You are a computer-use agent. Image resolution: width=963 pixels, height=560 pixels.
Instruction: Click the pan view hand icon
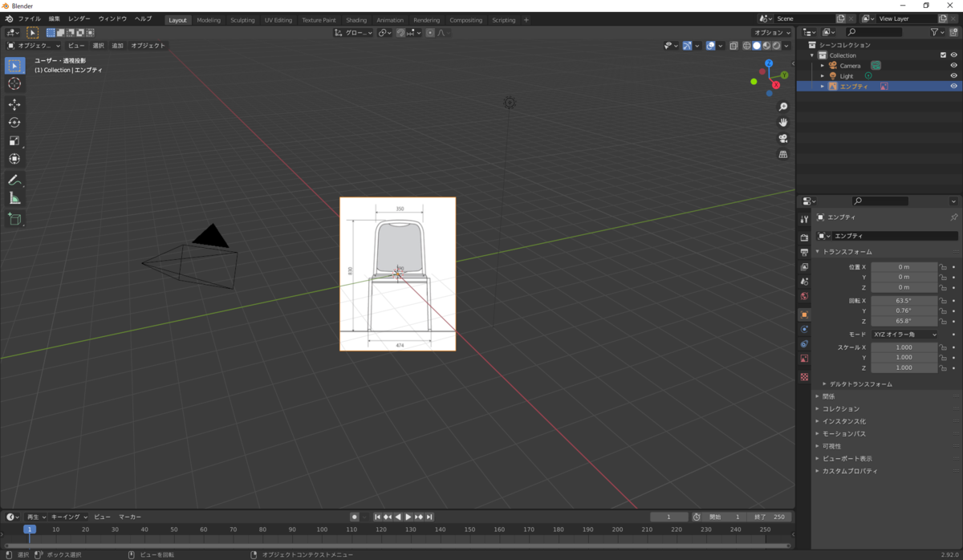[783, 122]
